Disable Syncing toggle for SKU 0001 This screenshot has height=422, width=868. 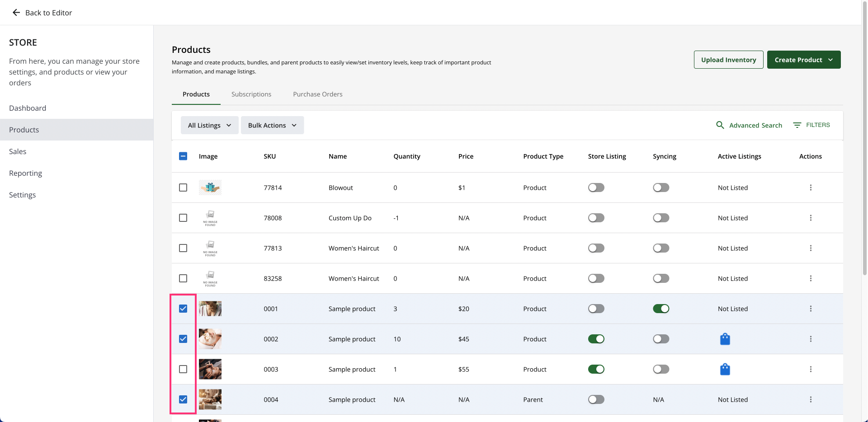coord(660,309)
